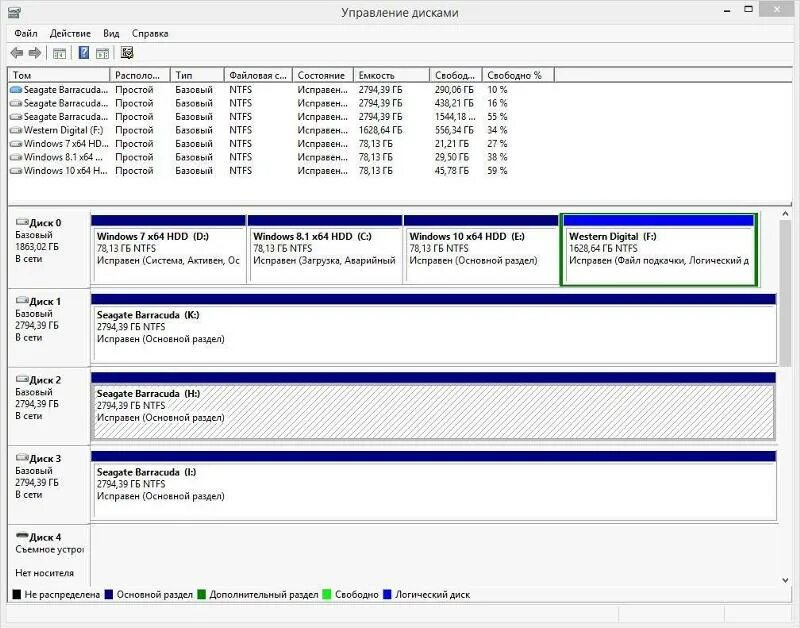This screenshot has width=800, height=628.
Task: Click Windows 10 x64 H... name in volume list
Action: [65, 171]
